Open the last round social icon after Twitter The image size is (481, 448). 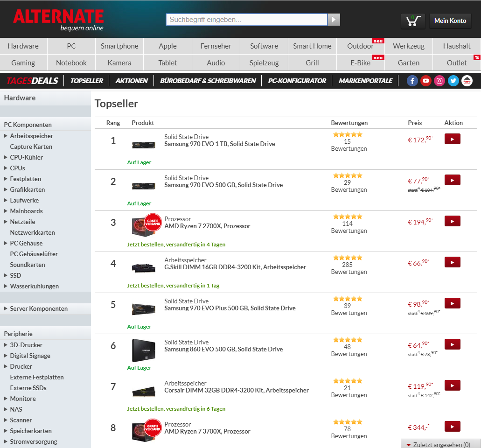(x=467, y=81)
